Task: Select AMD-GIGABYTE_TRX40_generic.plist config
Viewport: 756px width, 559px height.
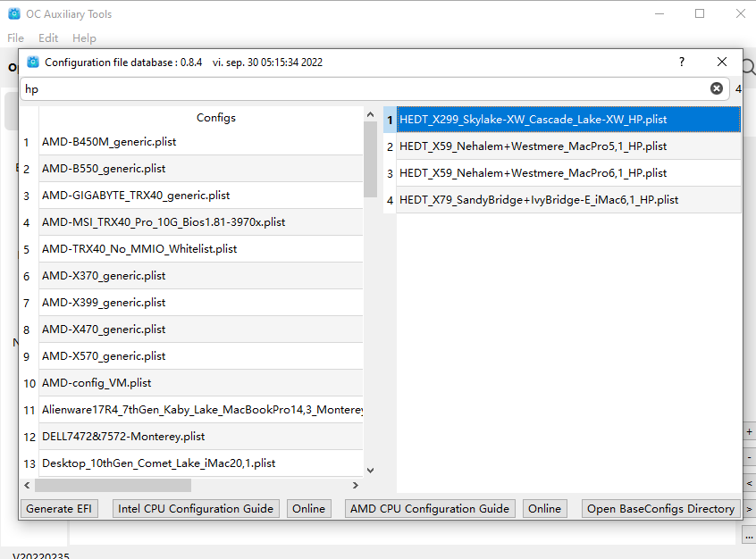Action: click(x=201, y=196)
